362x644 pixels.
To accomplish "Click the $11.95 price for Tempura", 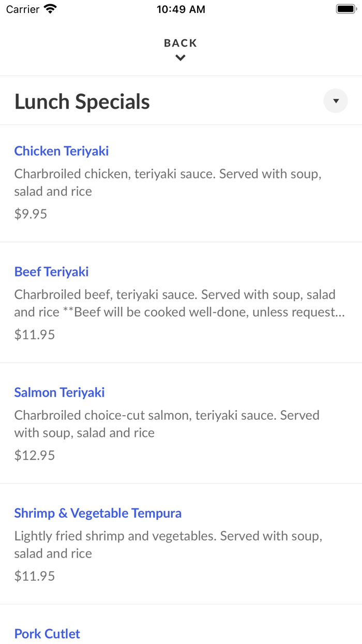I will click(x=34, y=576).
